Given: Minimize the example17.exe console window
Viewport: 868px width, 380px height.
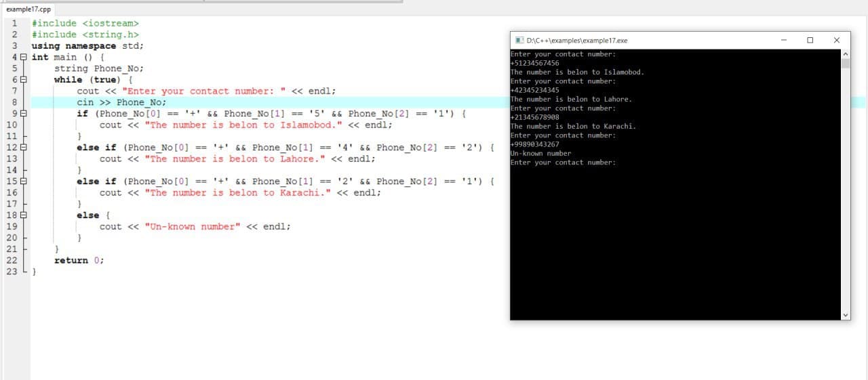Looking at the screenshot, I should click(784, 41).
